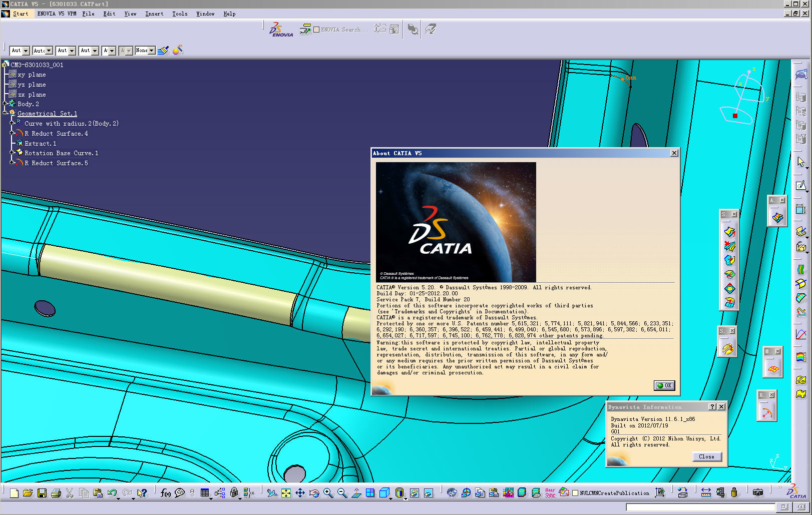Click the command input field in status bar
The height and width of the screenshot is (515, 812).
pos(700,507)
